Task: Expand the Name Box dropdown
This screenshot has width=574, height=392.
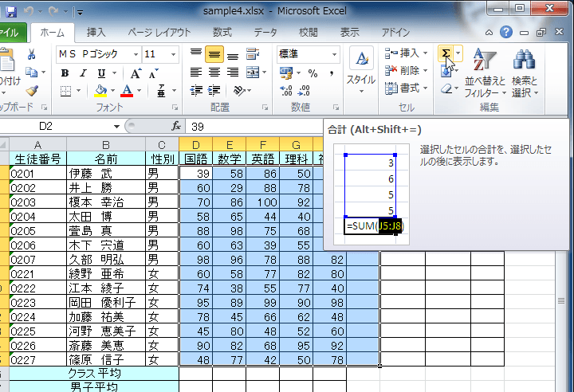Action: 116,127
